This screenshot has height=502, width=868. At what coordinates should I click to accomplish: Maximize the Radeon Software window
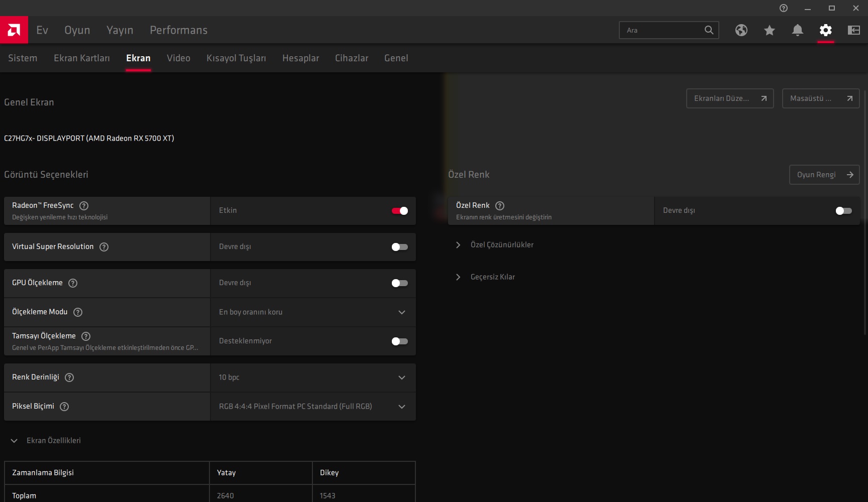click(x=832, y=8)
